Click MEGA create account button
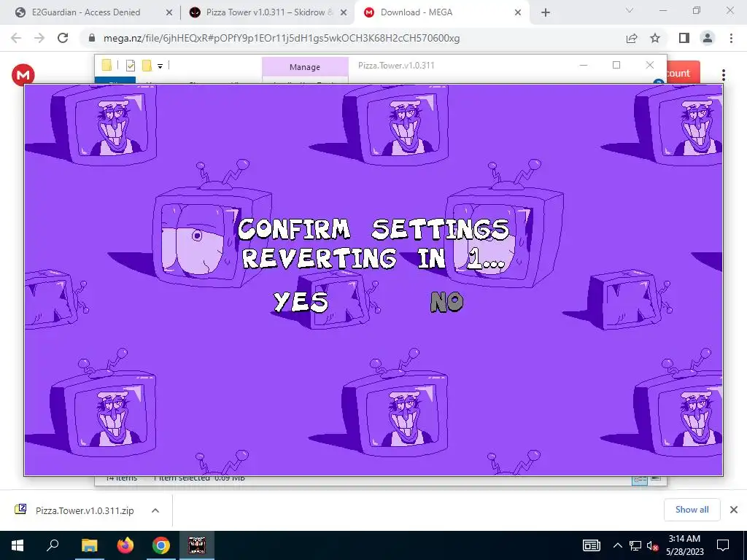Viewport: 747px width, 560px height. tap(683, 73)
